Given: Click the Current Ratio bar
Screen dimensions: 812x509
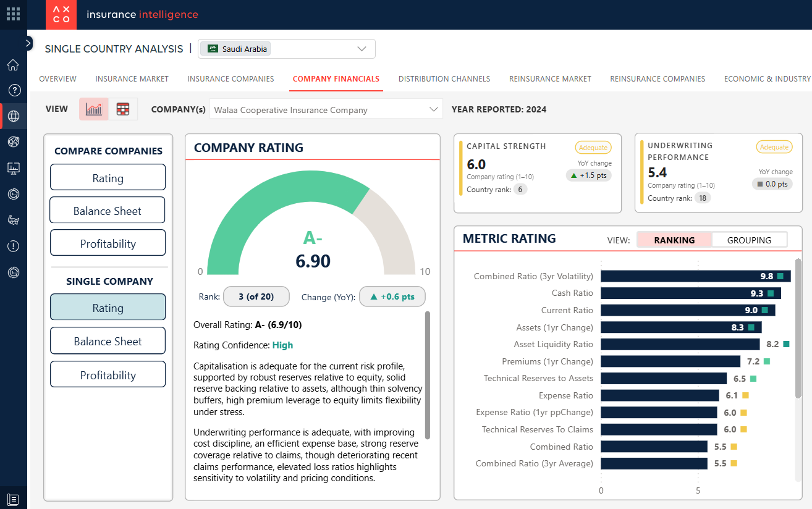Looking at the screenshot, I should 688,310.
